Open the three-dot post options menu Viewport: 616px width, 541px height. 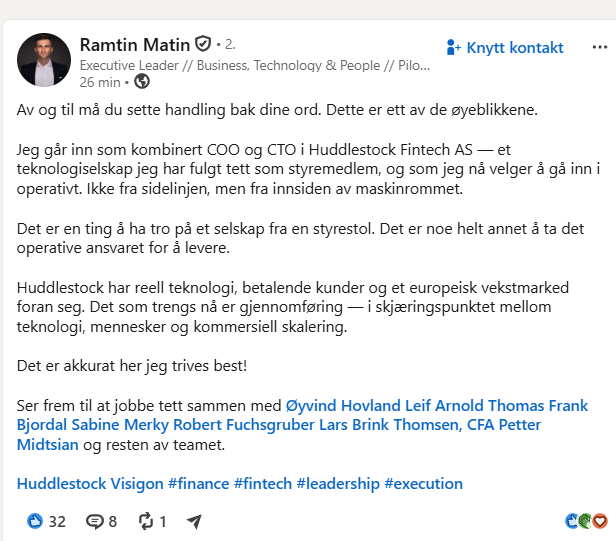click(x=600, y=48)
